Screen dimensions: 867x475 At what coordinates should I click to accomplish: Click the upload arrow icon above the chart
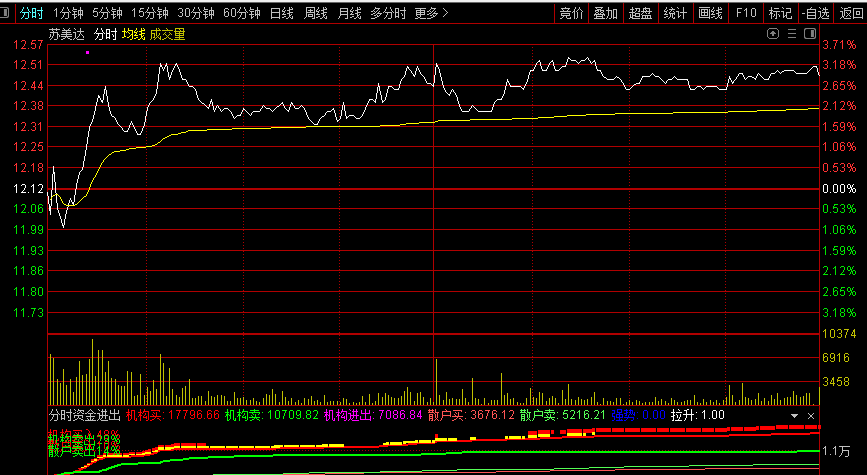coord(773,33)
